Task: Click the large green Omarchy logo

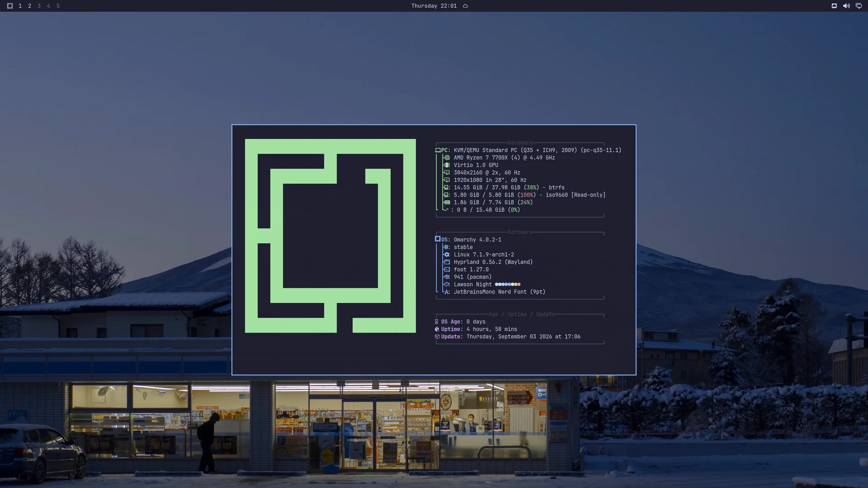Action: pos(330,236)
